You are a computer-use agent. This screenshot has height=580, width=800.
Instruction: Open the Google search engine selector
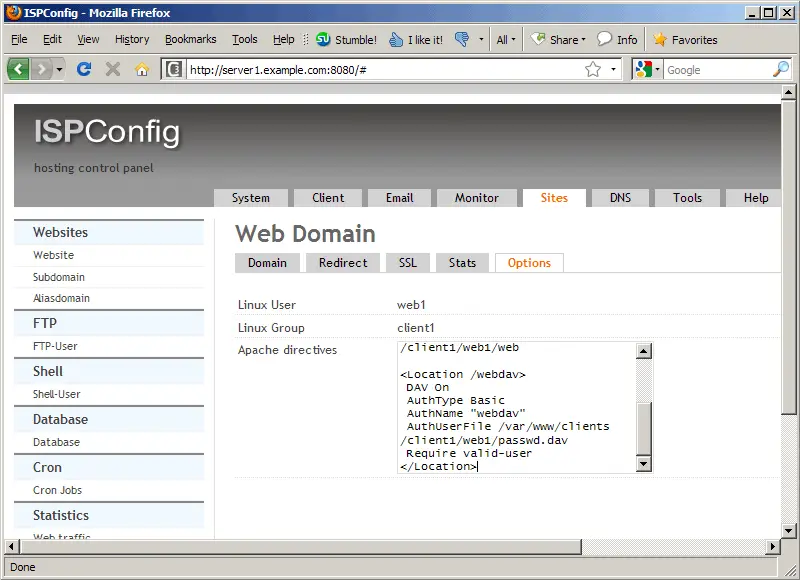point(648,69)
